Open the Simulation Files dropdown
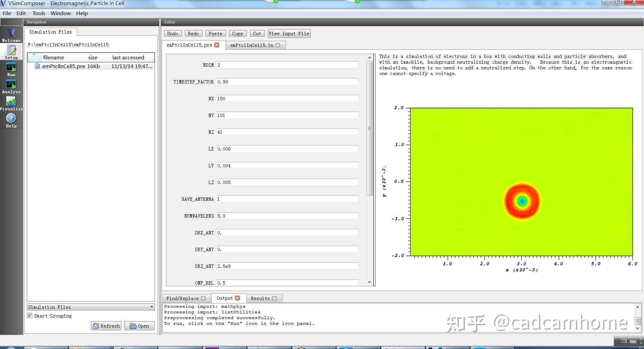The width and height of the screenshot is (644, 349). [152, 307]
